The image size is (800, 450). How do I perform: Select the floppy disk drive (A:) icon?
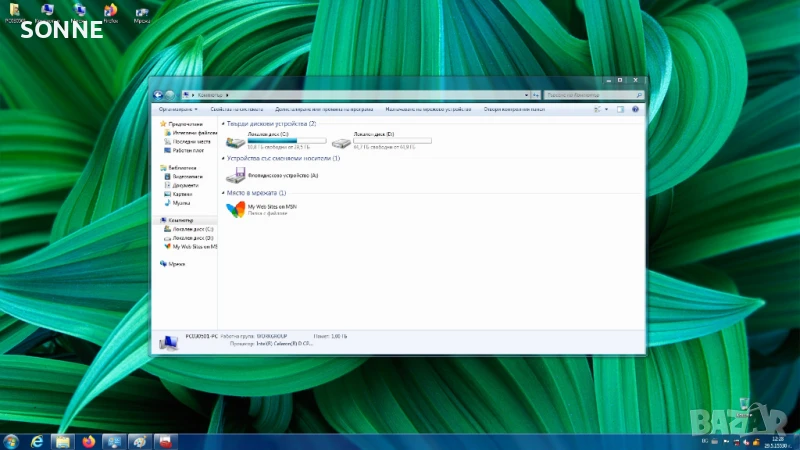pyautogui.click(x=236, y=175)
